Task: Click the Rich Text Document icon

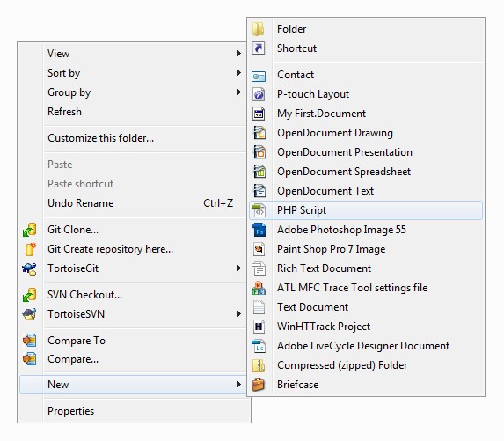Action: [x=259, y=268]
